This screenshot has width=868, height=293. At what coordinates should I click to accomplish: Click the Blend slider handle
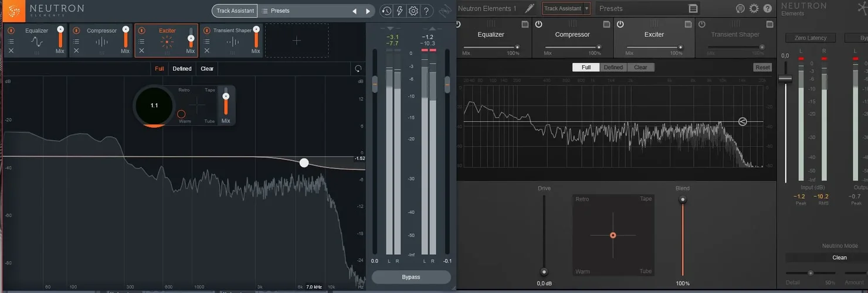pyautogui.click(x=682, y=200)
